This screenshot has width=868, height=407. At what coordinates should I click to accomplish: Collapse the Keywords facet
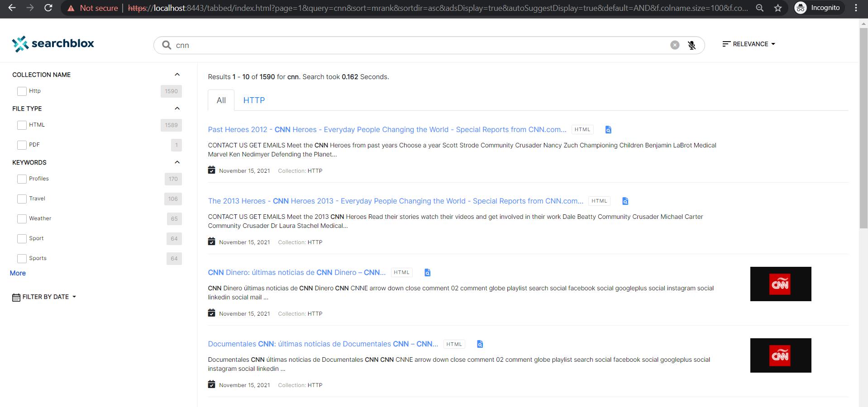coord(177,162)
